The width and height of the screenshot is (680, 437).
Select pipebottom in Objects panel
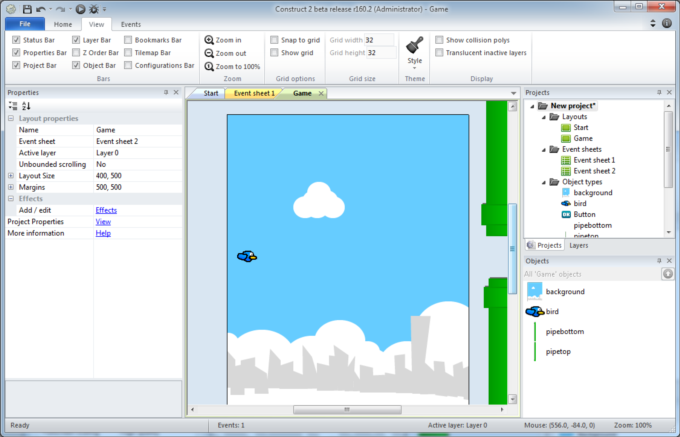coord(565,331)
